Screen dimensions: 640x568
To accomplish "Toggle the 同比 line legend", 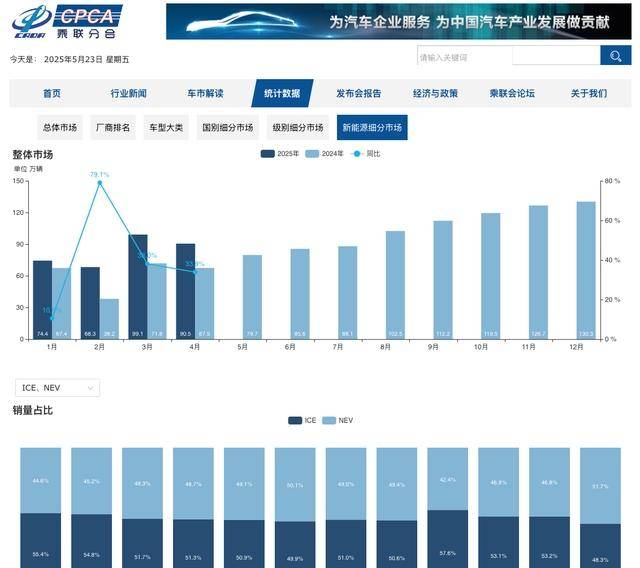I will (x=365, y=154).
